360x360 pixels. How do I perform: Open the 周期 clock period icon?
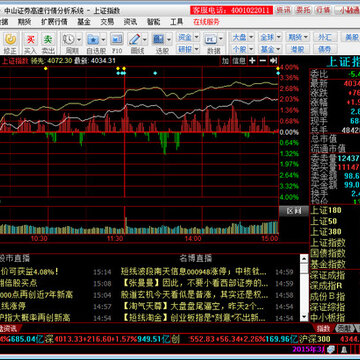coord(69,39)
